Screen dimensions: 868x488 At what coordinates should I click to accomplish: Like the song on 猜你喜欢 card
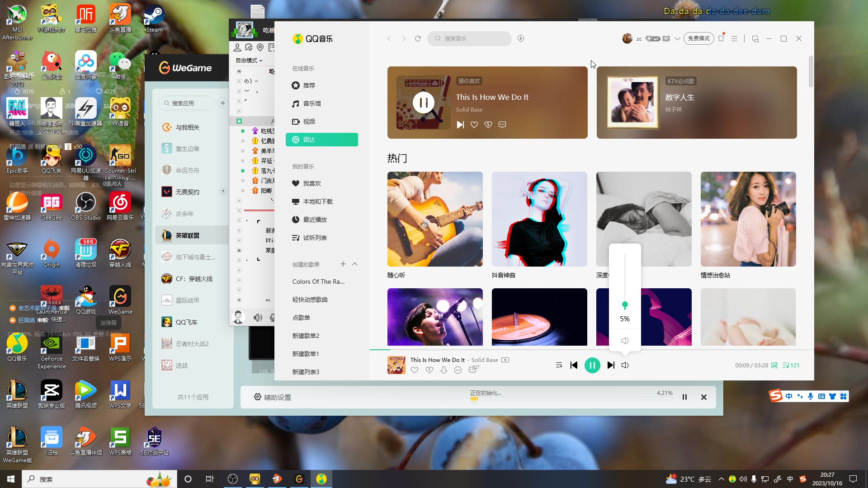tap(474, 125)
